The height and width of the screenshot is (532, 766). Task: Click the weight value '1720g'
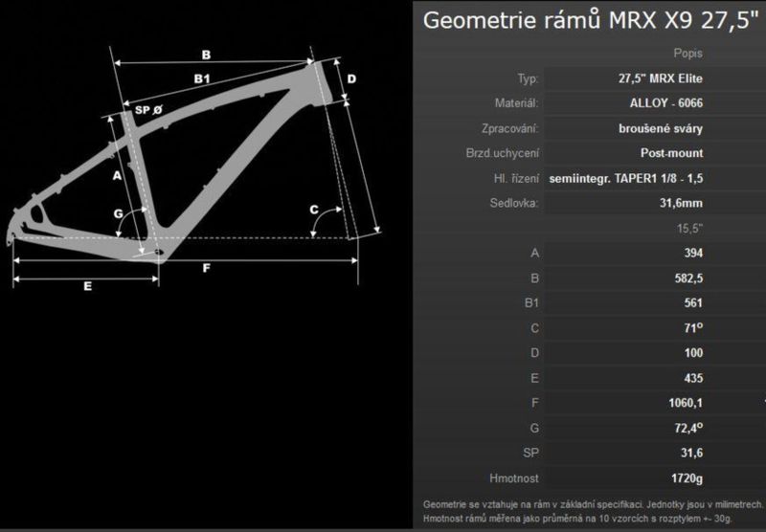[x=687, y=478]
